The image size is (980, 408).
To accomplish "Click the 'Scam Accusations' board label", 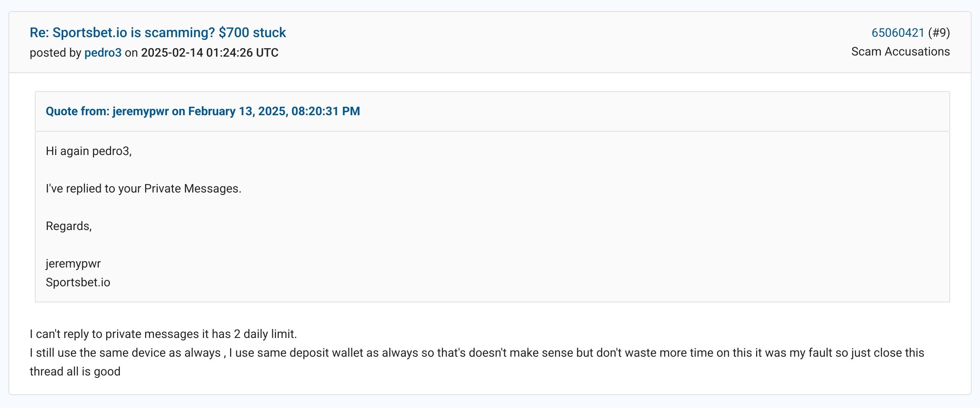I will 900,52.
